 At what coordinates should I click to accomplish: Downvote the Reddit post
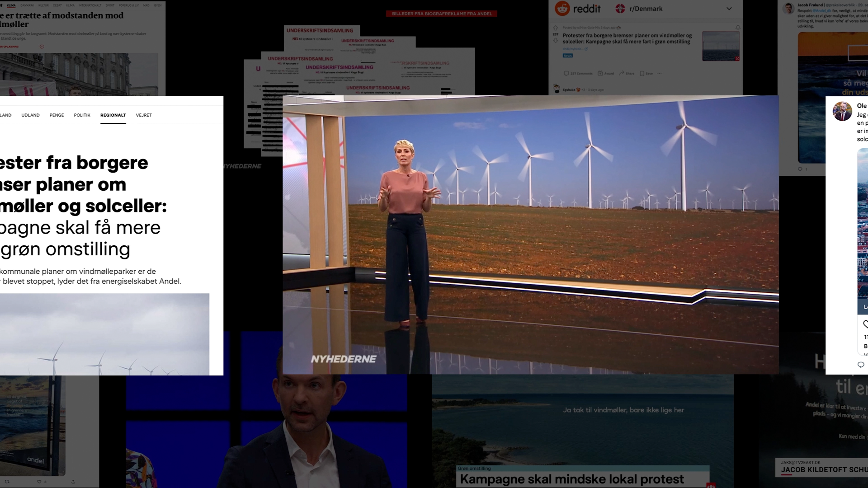pos(556,41)
